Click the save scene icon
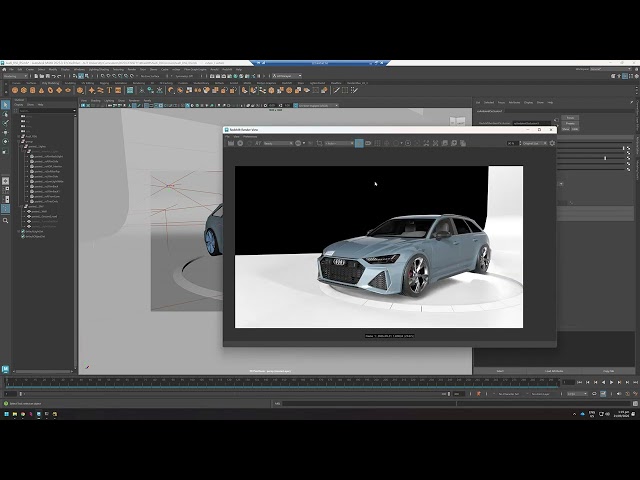The height and width of the screenshot is (480, 640). 48,76
